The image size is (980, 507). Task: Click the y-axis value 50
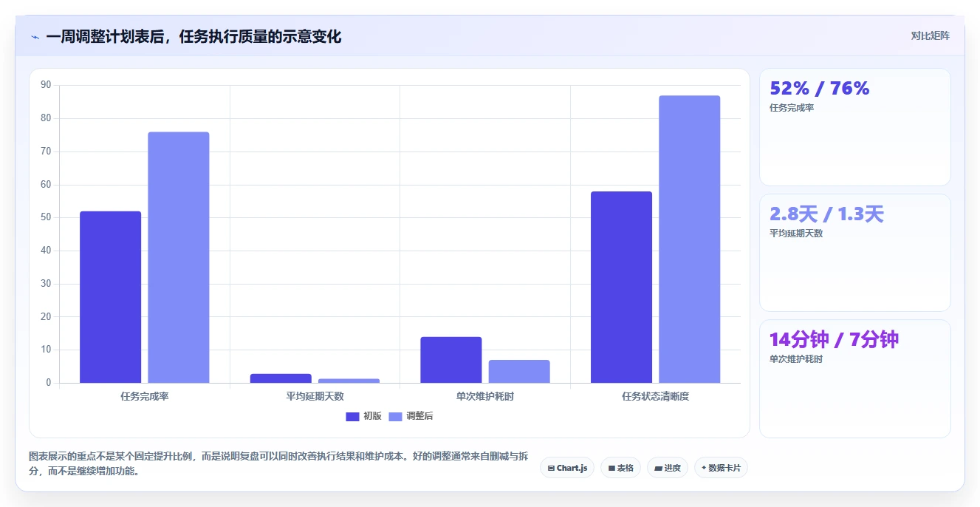46,217
